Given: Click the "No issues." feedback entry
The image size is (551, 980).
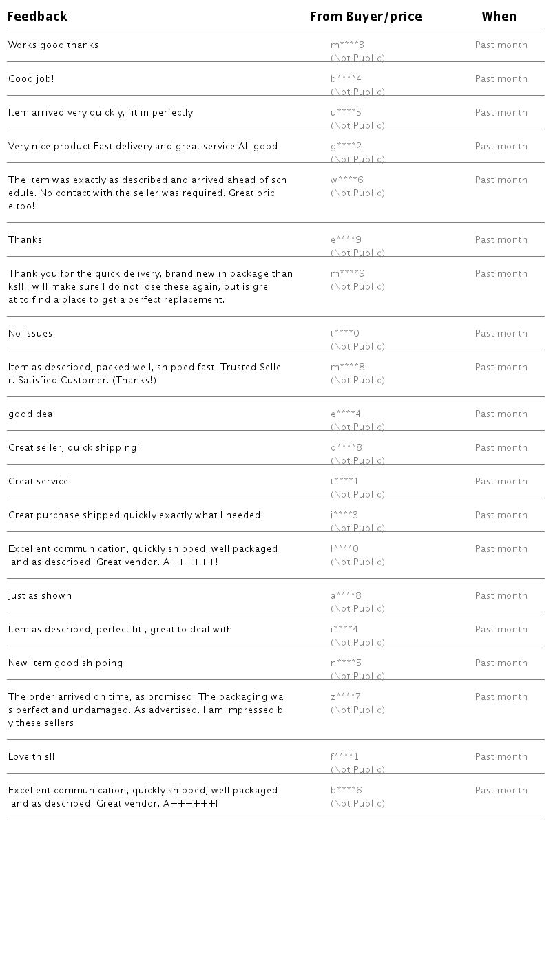Looking at the screenshot, I should click(32, 334).
